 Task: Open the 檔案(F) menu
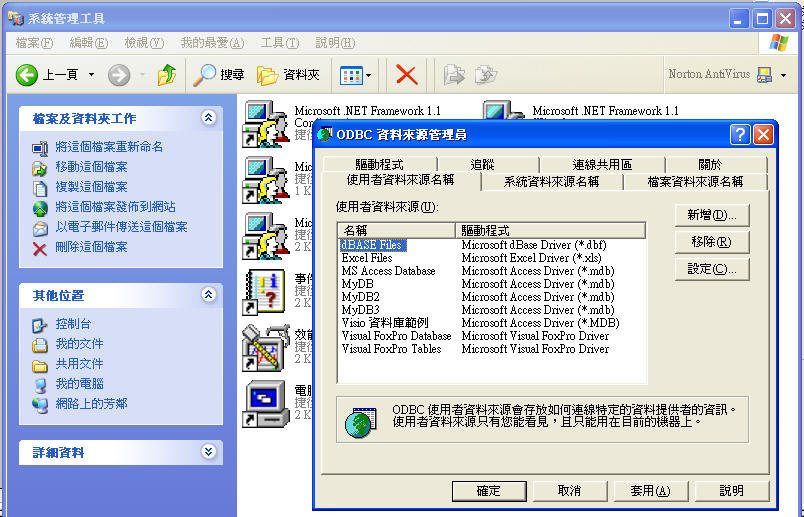point(34,43)
